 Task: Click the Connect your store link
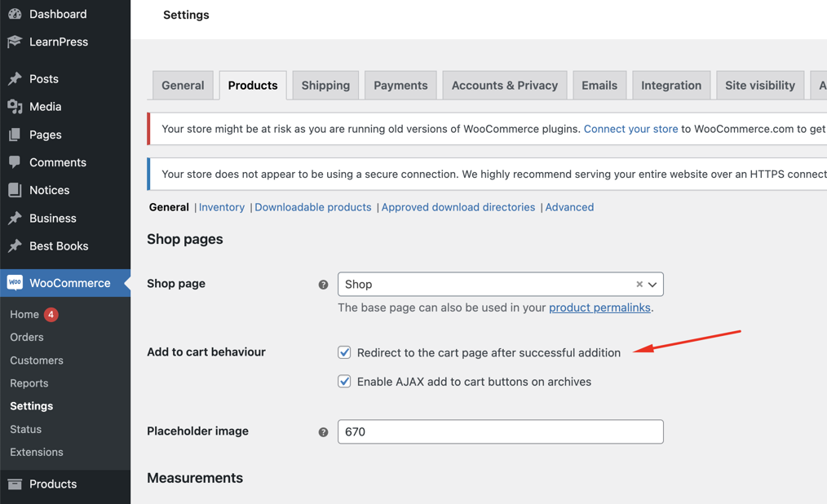pyautogui.click(x=630, y=129)
